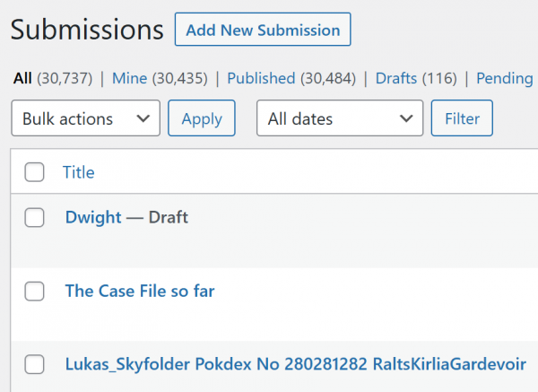Viewport: 538px width, 392px height.
Task: Sort by the Title column header
Action: click(x=78, y=172)
